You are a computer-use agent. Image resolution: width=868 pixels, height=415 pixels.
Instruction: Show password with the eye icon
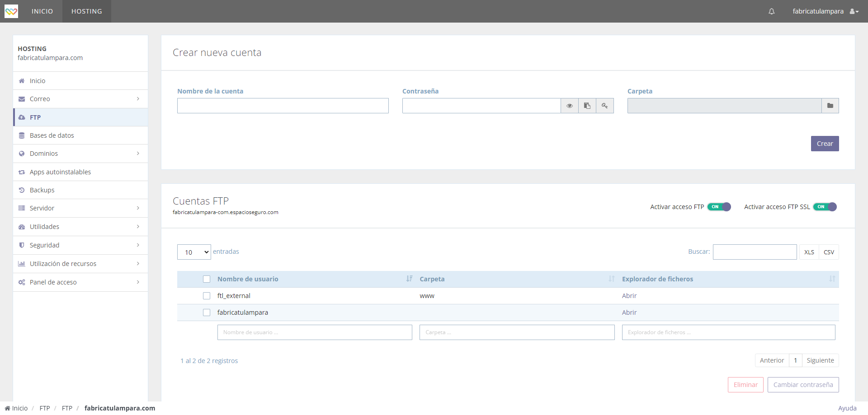[569, 106]
